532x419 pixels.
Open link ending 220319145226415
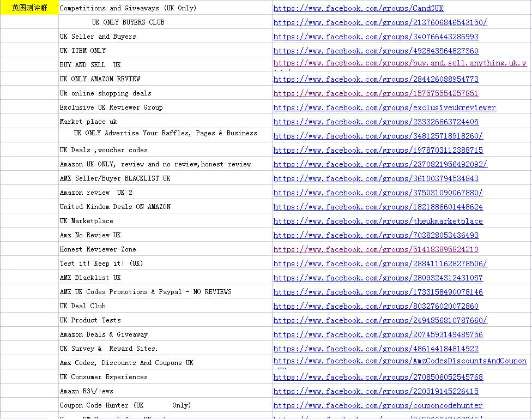click(x=376, y=391)
